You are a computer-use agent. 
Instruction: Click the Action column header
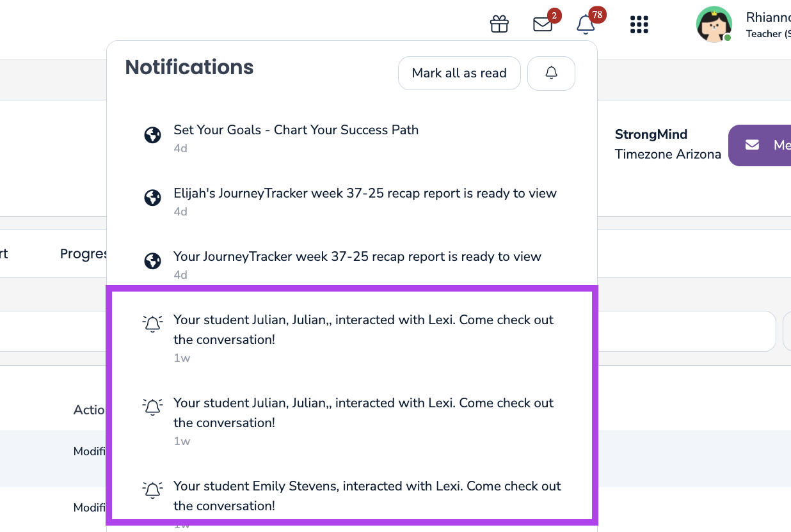tap(89, 410)
